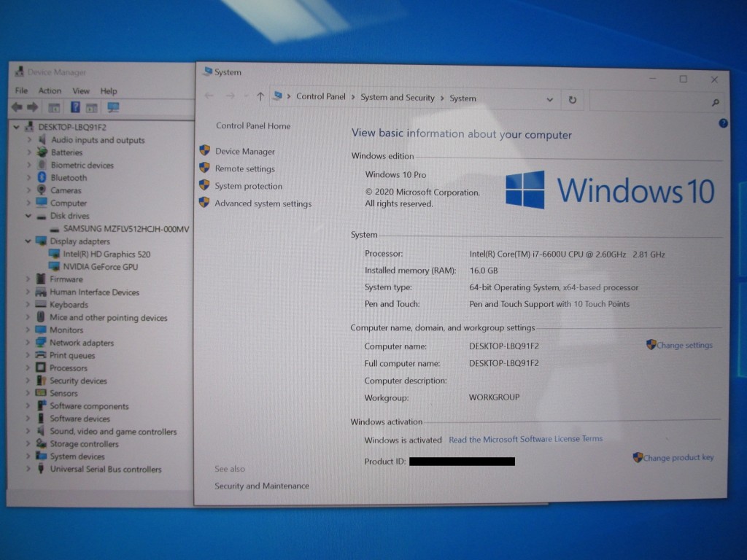Expand the Monitors tree node

coord(28,330)
